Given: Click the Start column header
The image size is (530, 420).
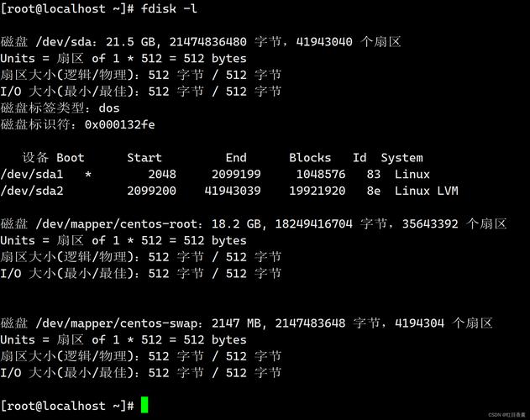Looking at the screenshot, I should (x=144, y=157).
